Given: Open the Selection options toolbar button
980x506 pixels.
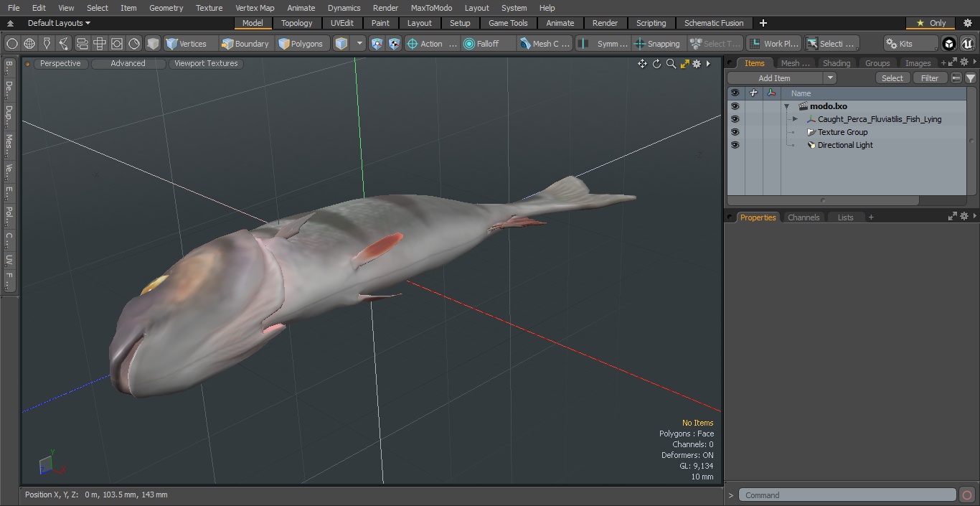Looking at the screenshot, I should click(831, 44).
